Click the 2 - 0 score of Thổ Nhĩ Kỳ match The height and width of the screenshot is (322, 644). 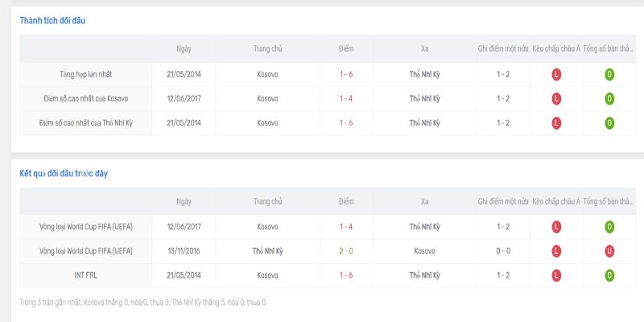click(346, 251)
